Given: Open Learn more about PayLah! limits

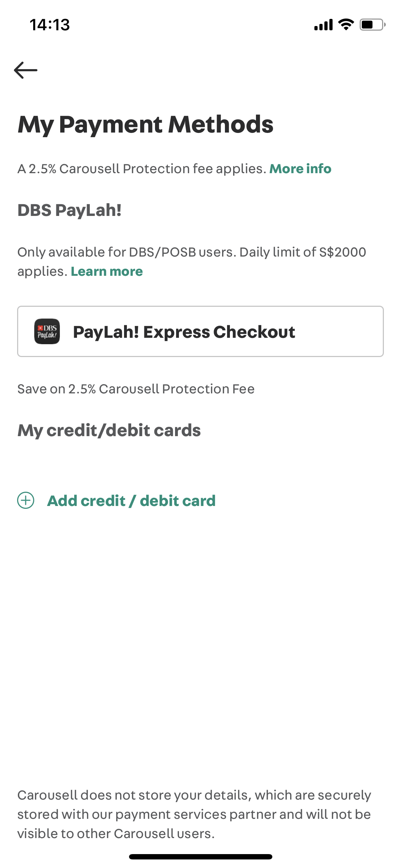Looking at the screenshot, I should coord(107,272).
